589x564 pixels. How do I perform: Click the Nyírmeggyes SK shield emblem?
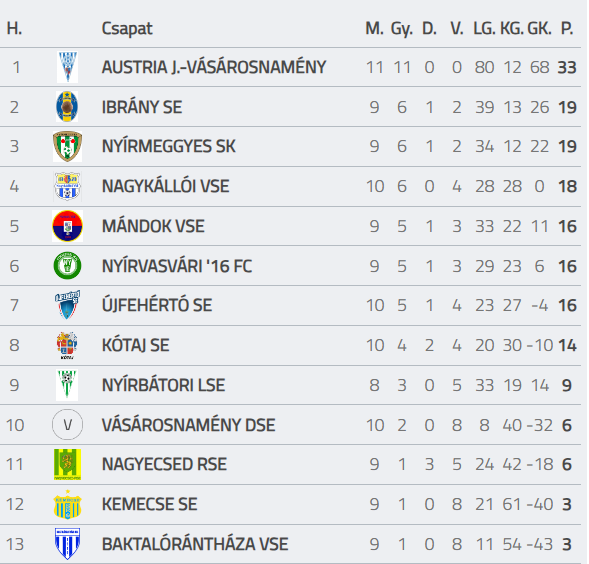(x=68, y=146)
